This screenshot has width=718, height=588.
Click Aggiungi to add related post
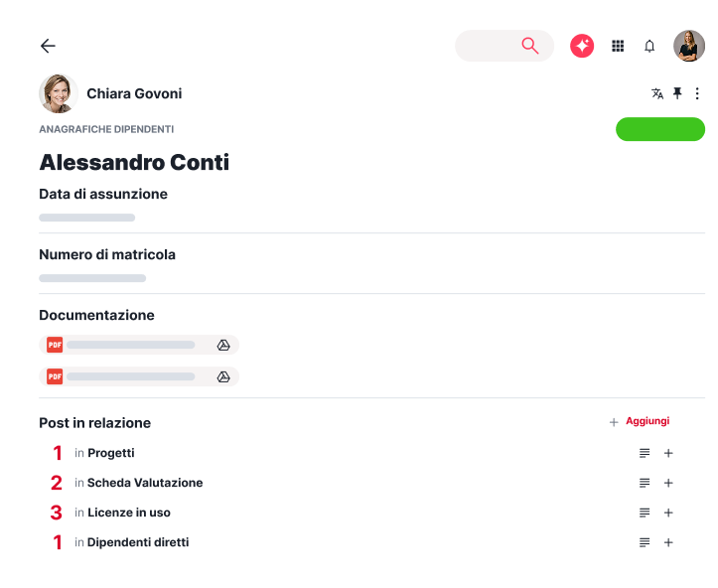646,421
